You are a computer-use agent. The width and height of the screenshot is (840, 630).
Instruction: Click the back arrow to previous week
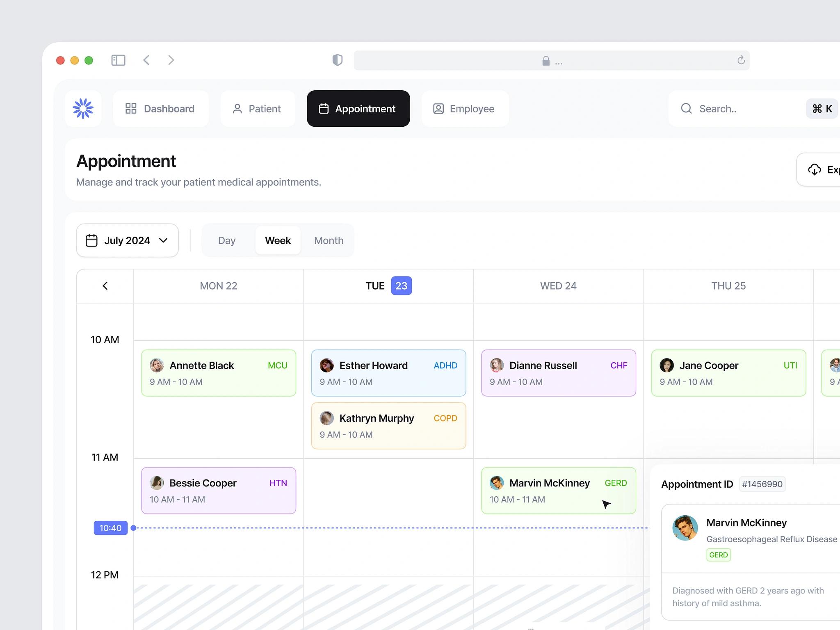coord(105,286)
